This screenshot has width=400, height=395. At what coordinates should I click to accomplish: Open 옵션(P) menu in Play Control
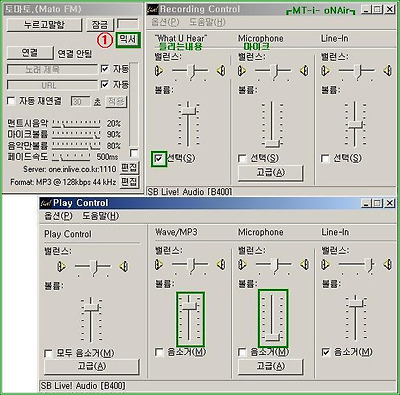[x=58, y=216]
